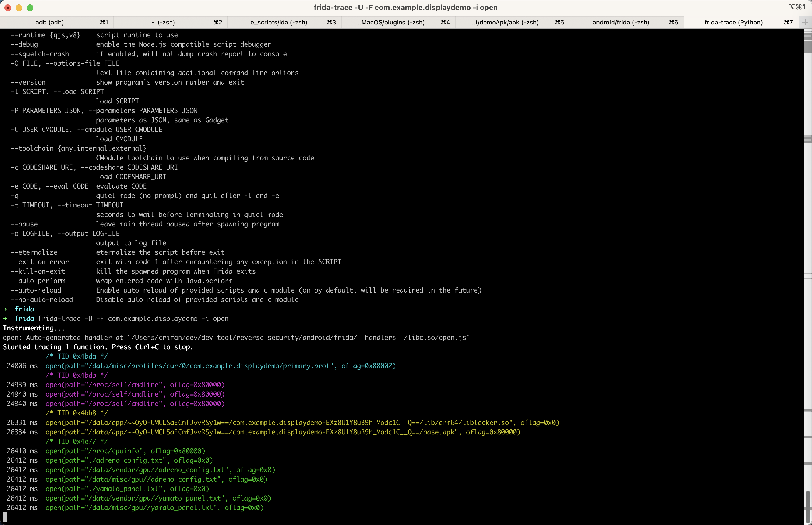Click the --pause option line

(x=145, y=224)
